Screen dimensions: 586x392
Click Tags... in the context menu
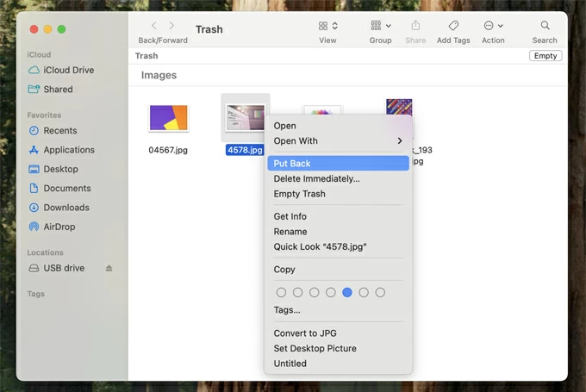[x=287, y=310]
